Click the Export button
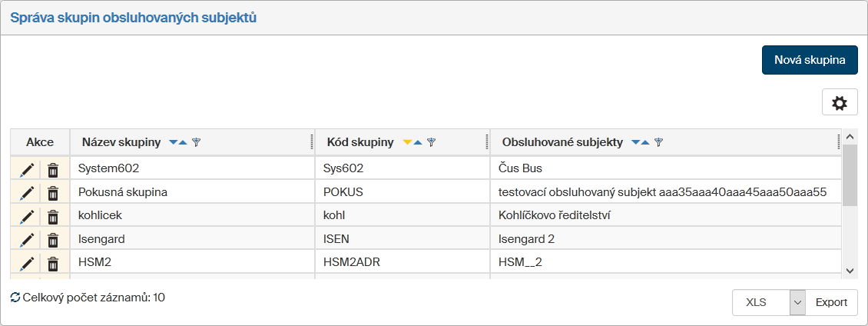Viewport: 868px width, 326px height. (831, 302)
